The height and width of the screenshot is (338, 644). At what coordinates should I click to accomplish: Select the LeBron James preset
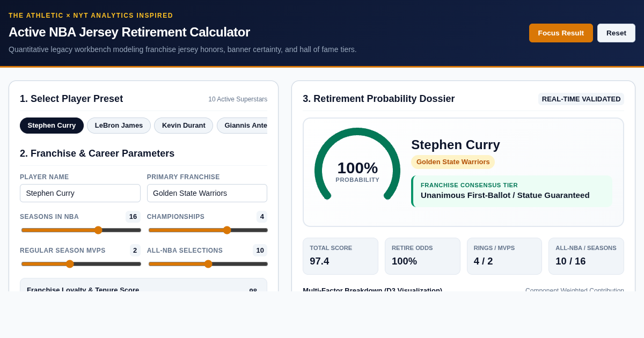(x=119, y=126)
